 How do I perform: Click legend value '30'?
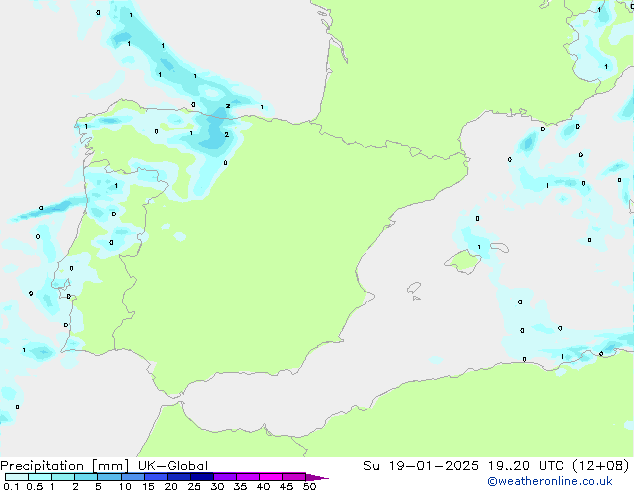pyautogui.click(x=217, y=486)
